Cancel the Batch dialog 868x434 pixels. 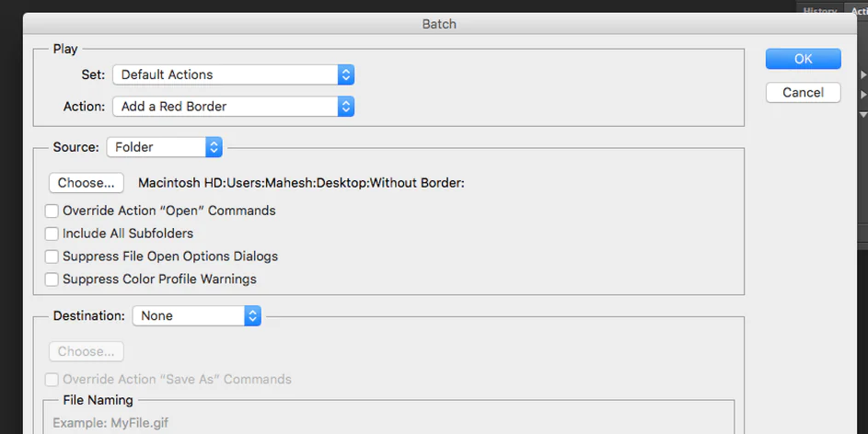pos(803,93)
